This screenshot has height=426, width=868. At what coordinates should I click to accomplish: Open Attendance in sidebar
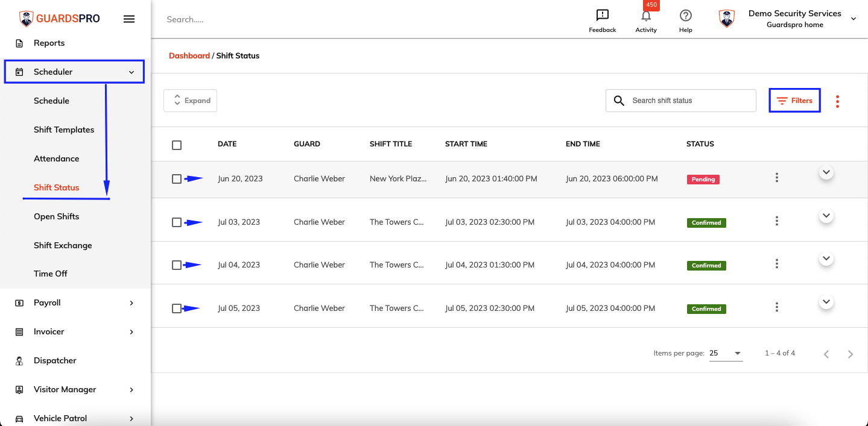(57, 158)
